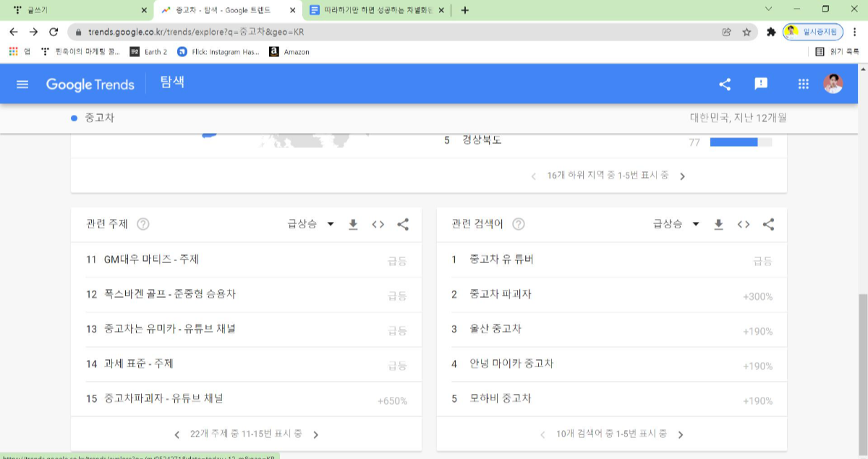Reload the Google Trends page

tap(54, 32)
